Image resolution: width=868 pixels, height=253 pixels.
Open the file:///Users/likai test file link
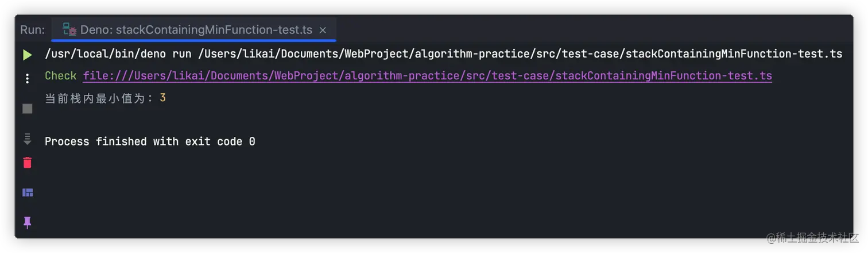pyautogui.click(x=427, y=76)
